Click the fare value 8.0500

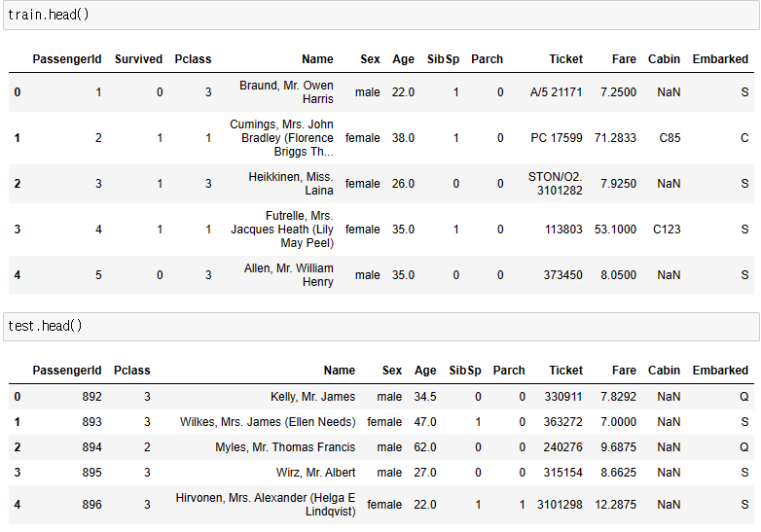click(x=618, y=275)
